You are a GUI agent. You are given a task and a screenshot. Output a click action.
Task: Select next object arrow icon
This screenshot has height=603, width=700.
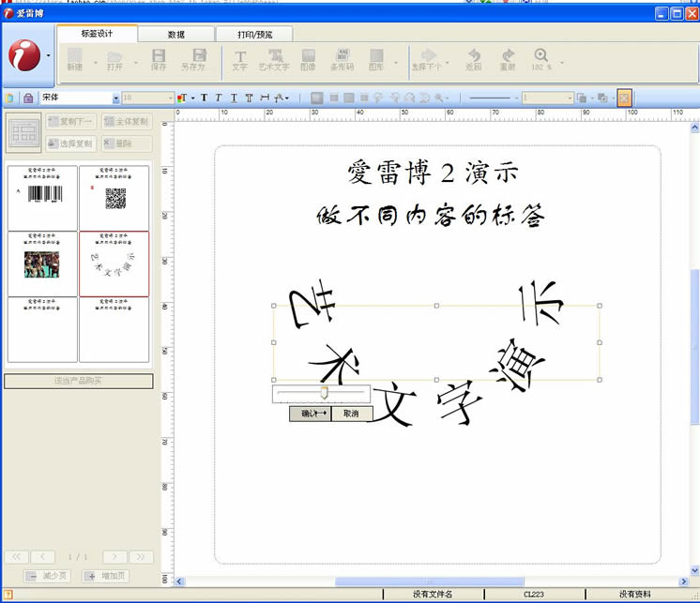pos(429,55)
